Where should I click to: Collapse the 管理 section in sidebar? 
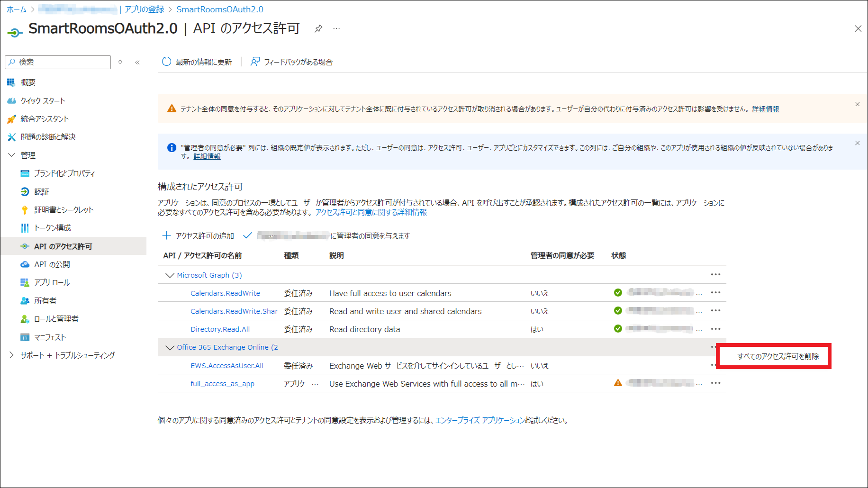(x=12, y=155)
